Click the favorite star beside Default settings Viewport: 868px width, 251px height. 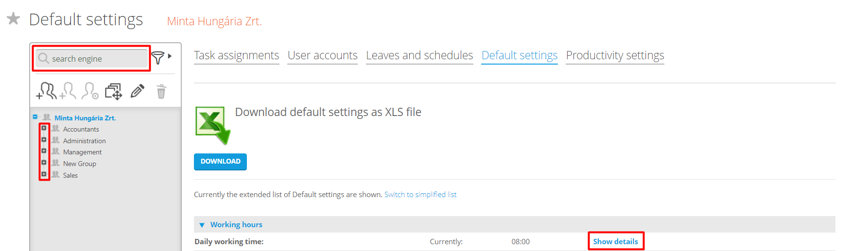[13, 19]
